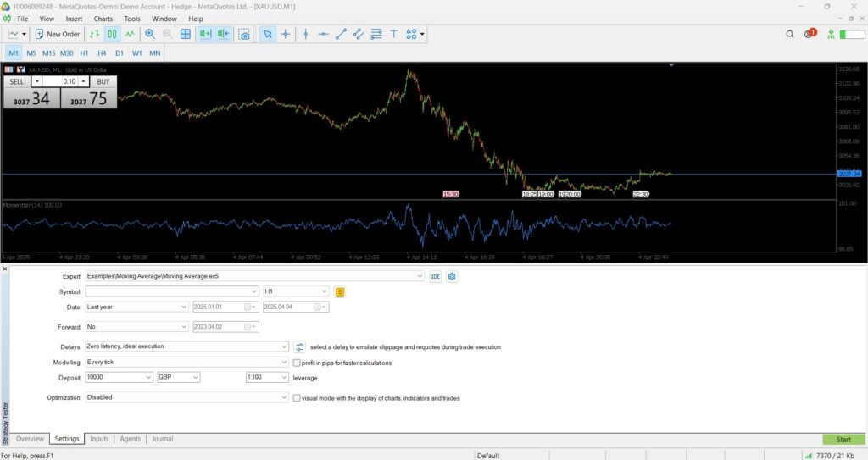
Task: Open the Charts menu
Action: tap(103, 18)
